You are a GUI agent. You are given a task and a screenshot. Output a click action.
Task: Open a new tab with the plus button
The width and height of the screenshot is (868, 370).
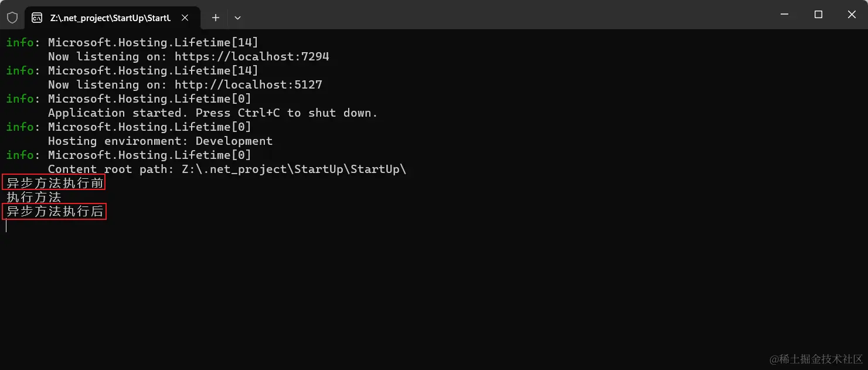coord(216,18)
